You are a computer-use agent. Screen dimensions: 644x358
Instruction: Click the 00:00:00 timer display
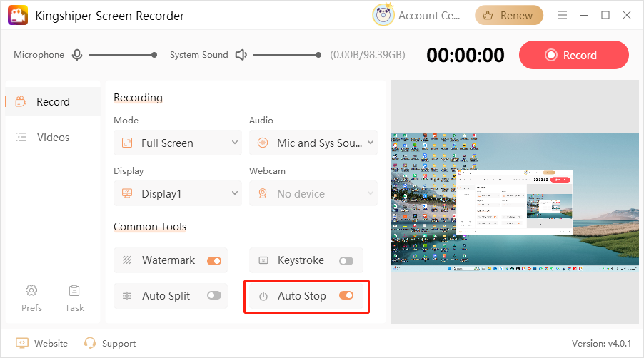[x=466, y=55]
